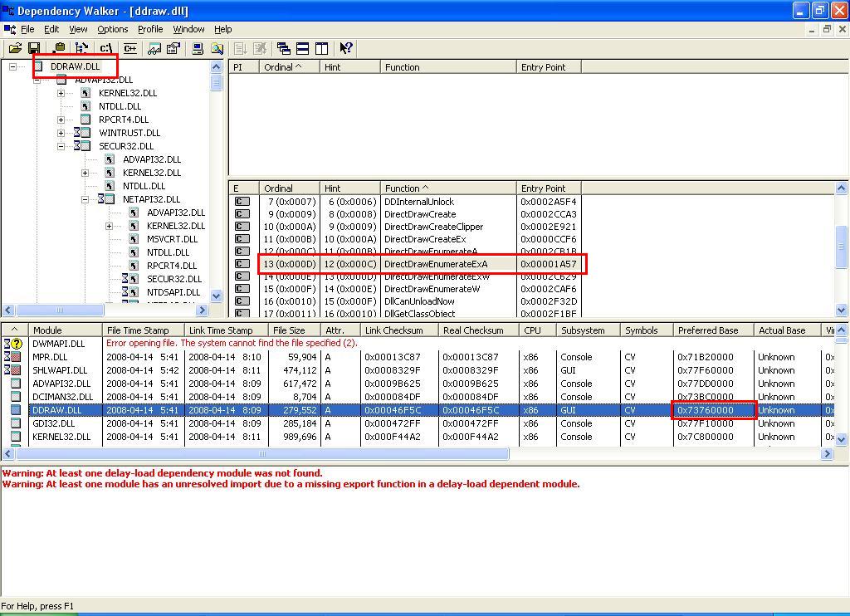Sort modules by Link Checksum column header
Viewport: 850px width, 616px height.
[x=399, y=330]
